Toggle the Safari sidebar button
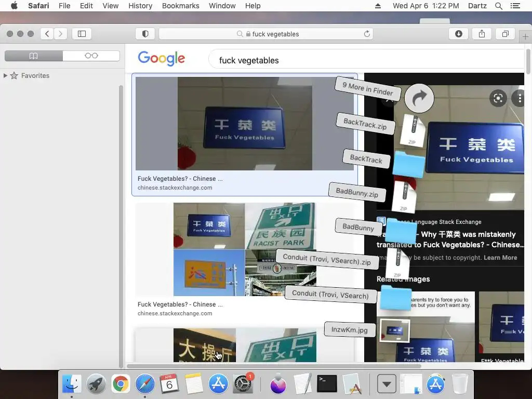Image resolution: width=532 pixels, height=399 pixels. 82,34
